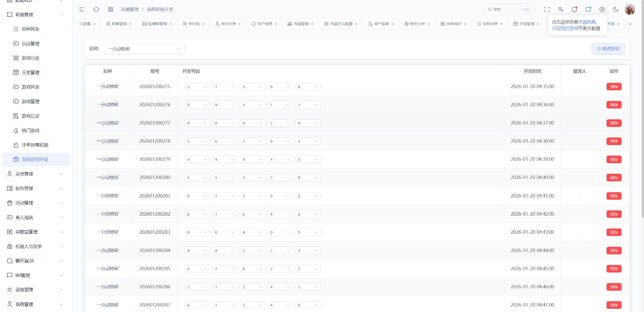The width and height of the screenshot is (644, 312).
Task: Open the language translation icon
Action: point(561,9)
